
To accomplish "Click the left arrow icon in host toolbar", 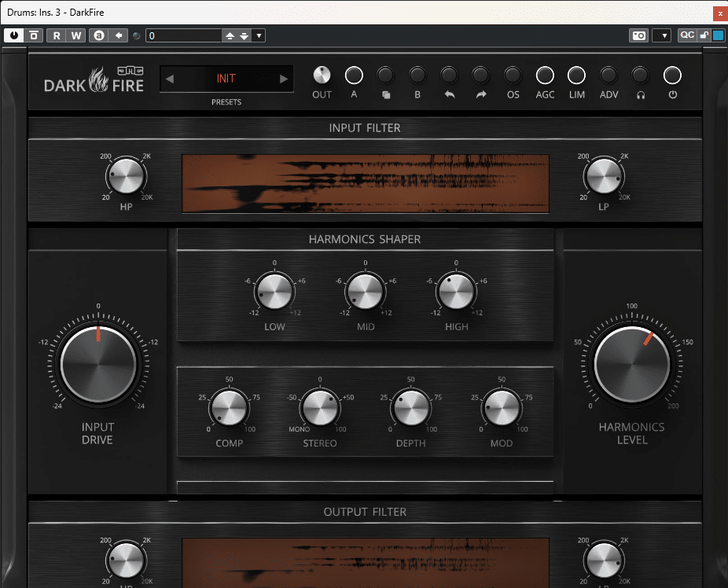I will pyautogui.click(x=119, y=35).
